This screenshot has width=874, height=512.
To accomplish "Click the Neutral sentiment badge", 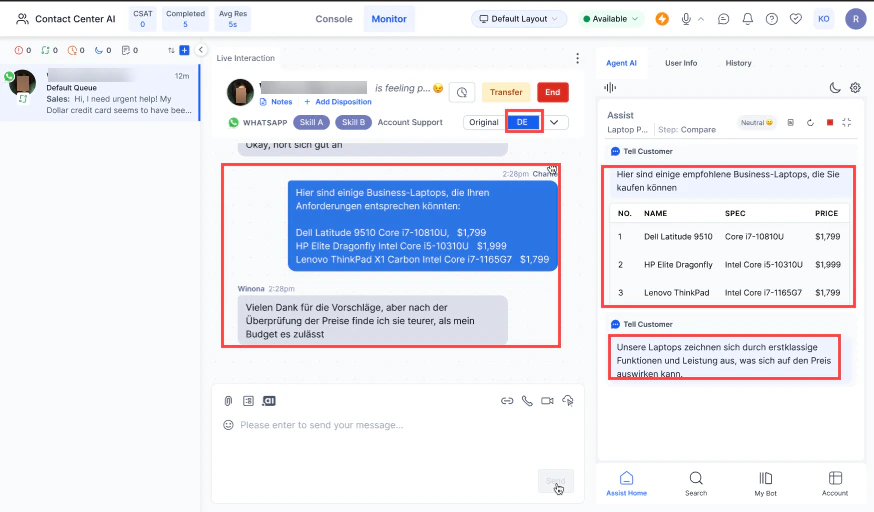I will (756, 123).
